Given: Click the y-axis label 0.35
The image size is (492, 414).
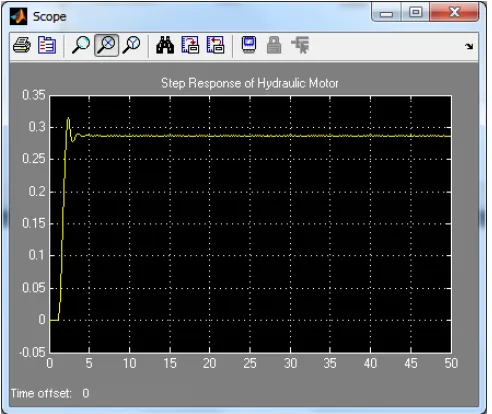Looking at the screenshot, I should coord(34,95).
